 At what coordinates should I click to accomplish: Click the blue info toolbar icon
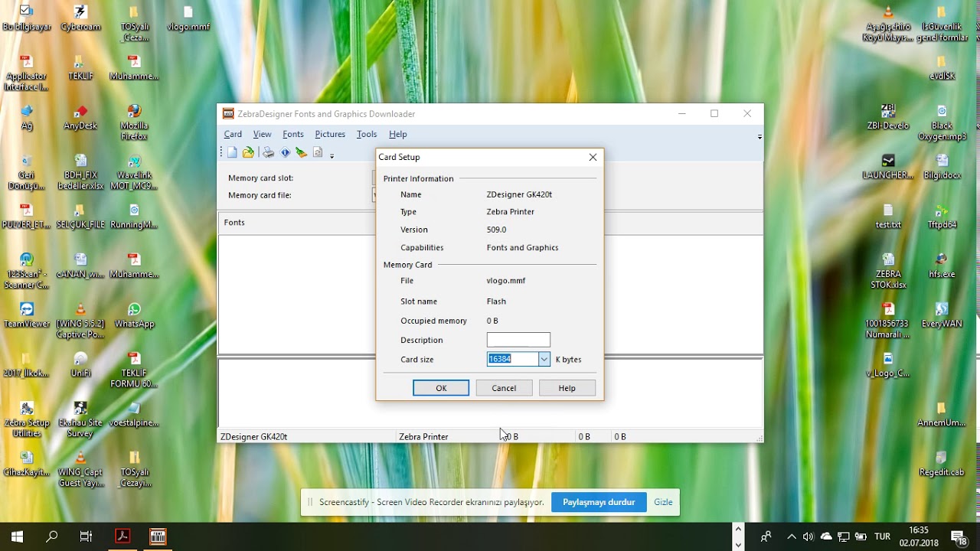(x=285, y=153)
